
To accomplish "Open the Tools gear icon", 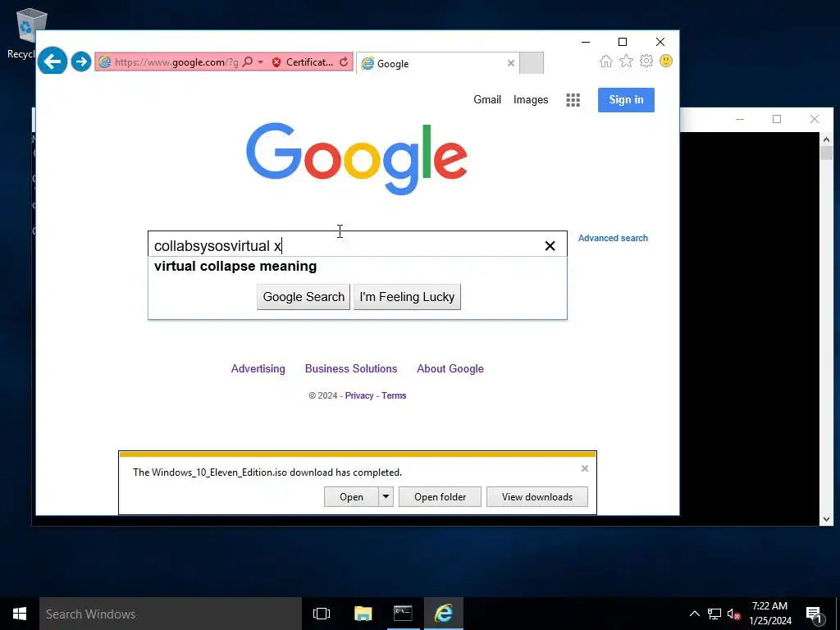I will [646, 61].
